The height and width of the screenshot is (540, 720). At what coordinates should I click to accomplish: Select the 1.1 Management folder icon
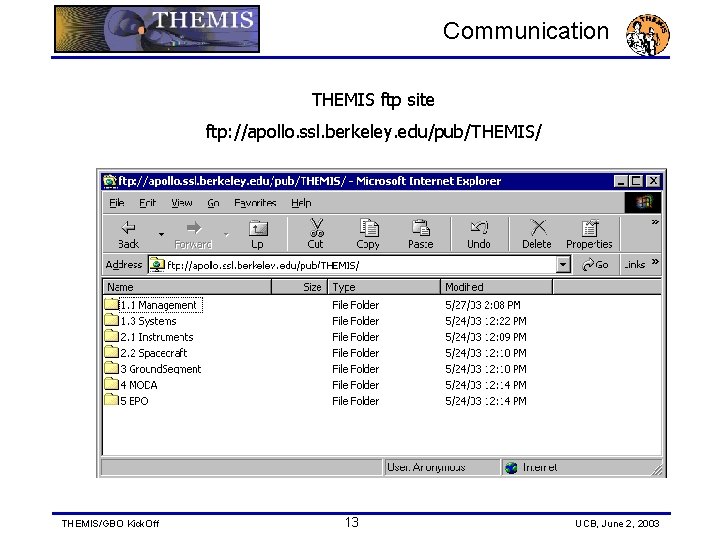[111, 304]
